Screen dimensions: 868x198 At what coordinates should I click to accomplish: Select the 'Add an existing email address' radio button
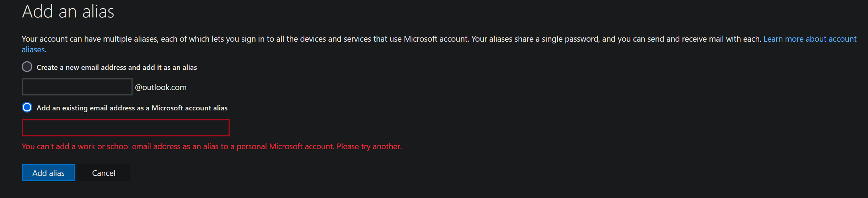tap(27, 108)
